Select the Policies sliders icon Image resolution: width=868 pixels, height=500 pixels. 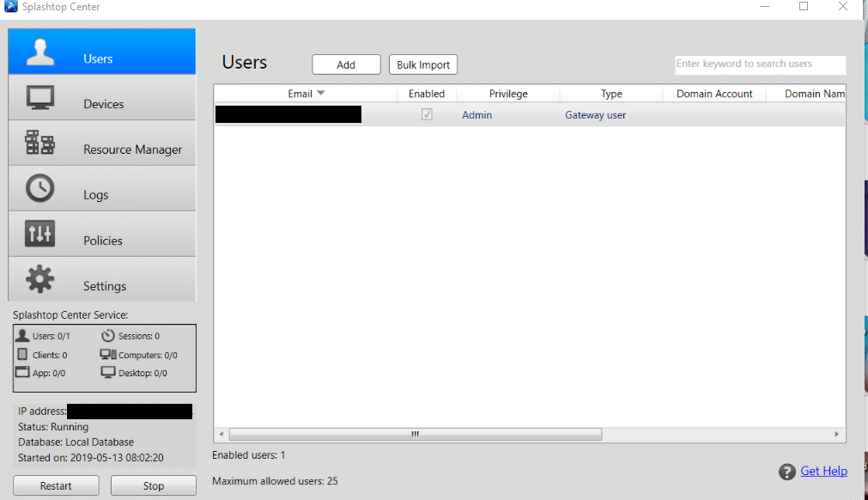[x=39, y=233]
